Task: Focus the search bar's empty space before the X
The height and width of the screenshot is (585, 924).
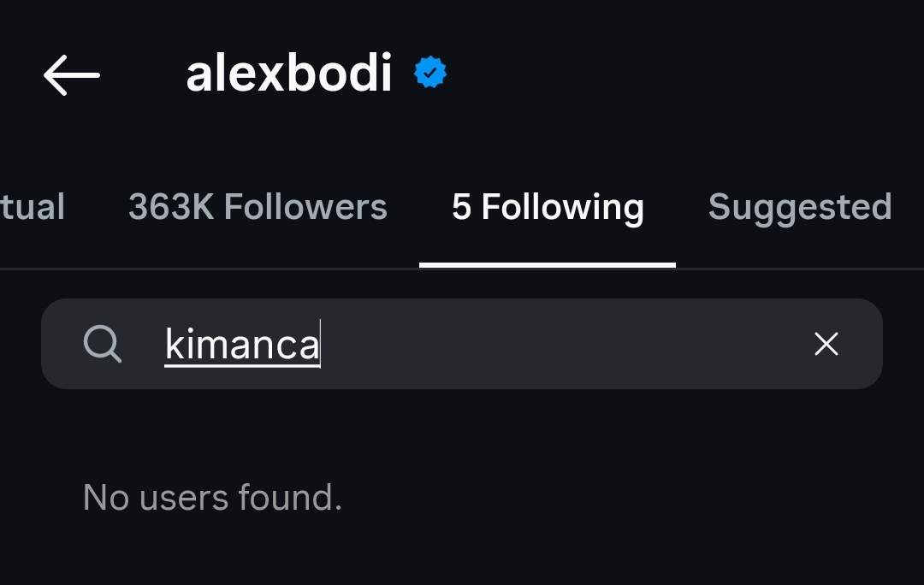Action: [x=565, y=345]
